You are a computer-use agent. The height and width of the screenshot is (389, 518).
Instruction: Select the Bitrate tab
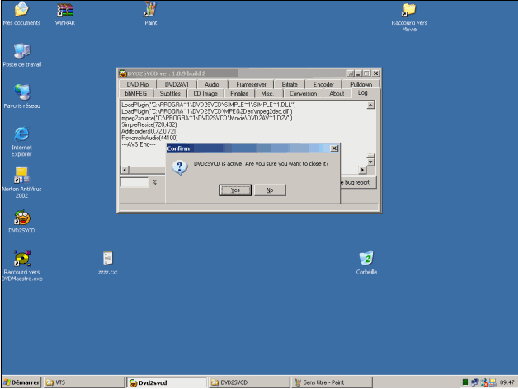point(289,84)
